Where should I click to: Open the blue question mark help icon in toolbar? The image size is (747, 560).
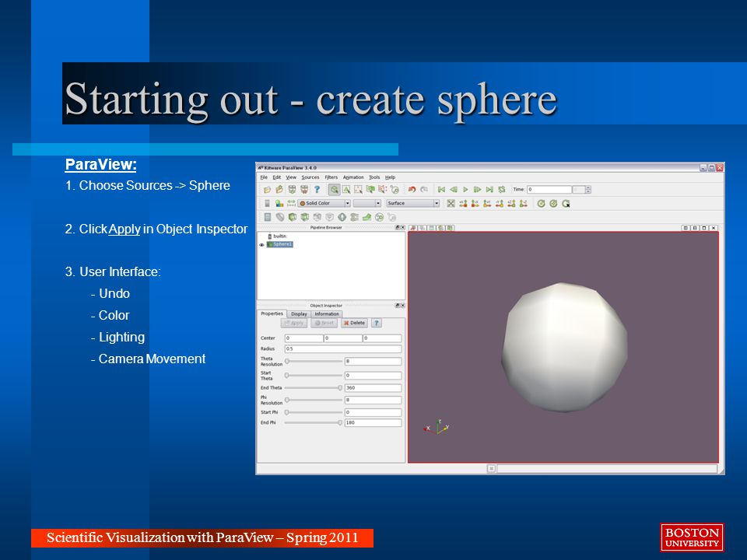317,190
